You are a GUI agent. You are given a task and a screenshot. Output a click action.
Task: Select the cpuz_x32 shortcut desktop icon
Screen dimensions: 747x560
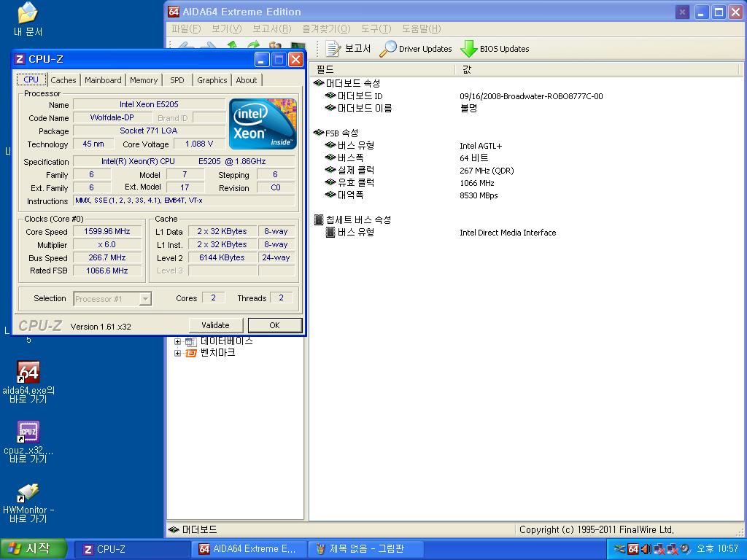[28, 432]
